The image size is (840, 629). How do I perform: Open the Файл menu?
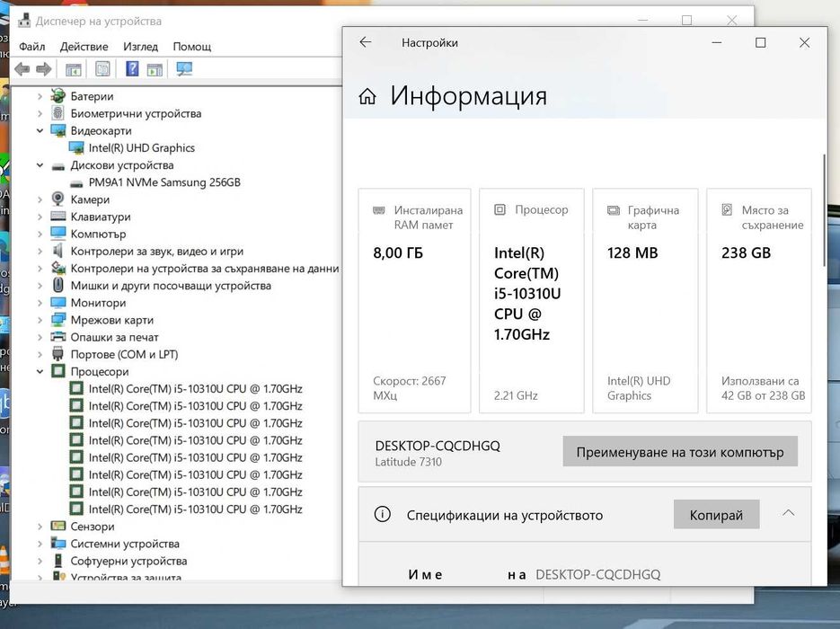pos(32,47)
